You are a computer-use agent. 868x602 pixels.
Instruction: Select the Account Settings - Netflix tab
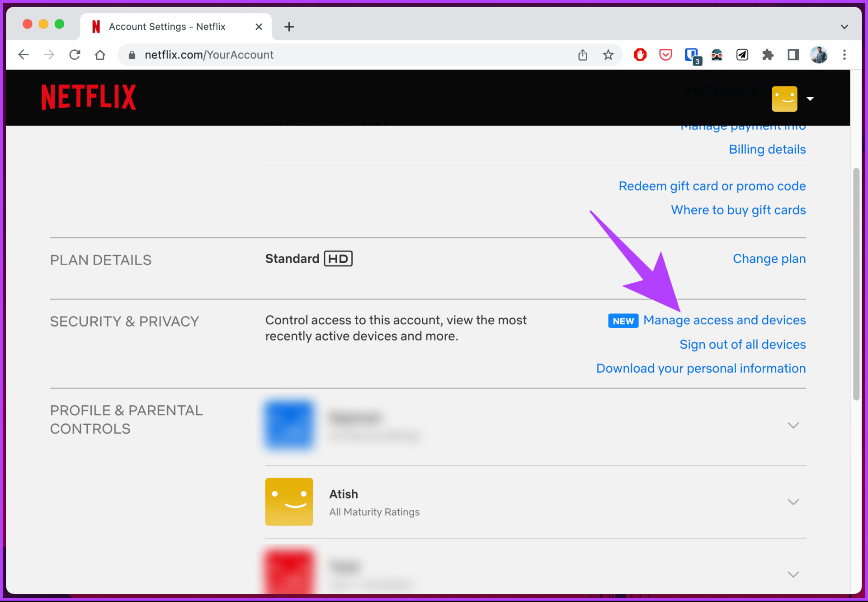[167, 26]
